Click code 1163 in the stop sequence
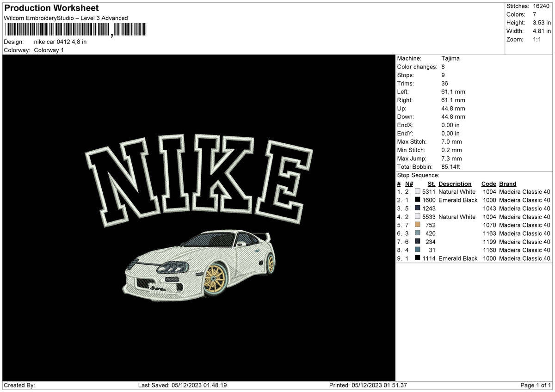 point(489,233)
